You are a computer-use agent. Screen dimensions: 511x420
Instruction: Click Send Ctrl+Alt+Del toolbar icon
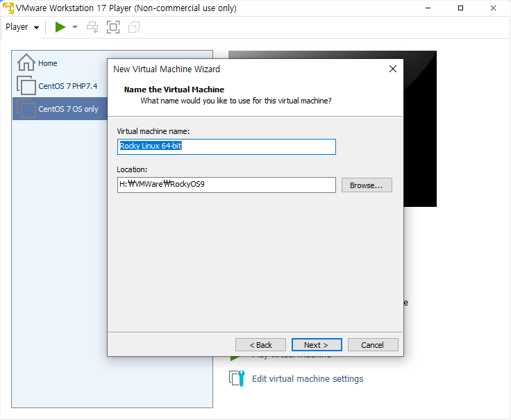pos(92,27)
